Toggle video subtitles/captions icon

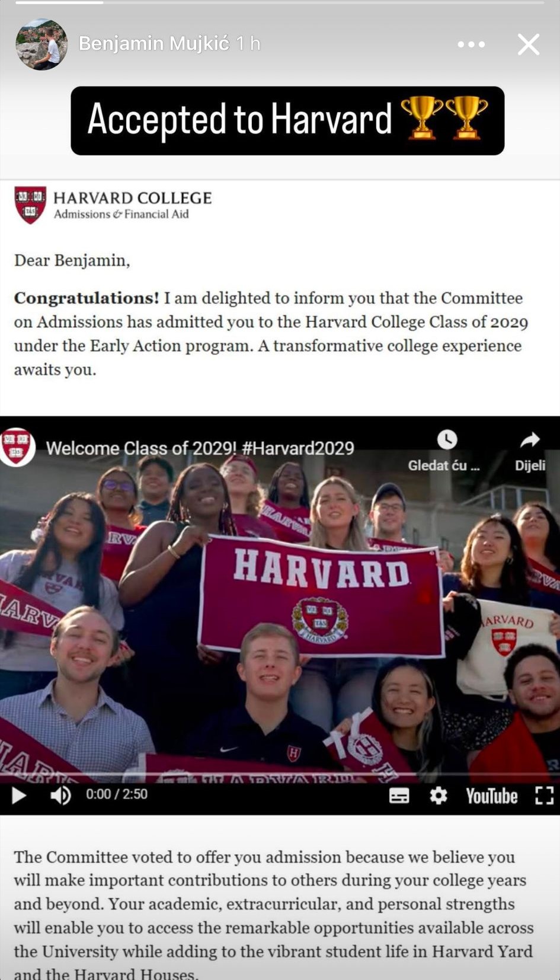coord(399,796)
